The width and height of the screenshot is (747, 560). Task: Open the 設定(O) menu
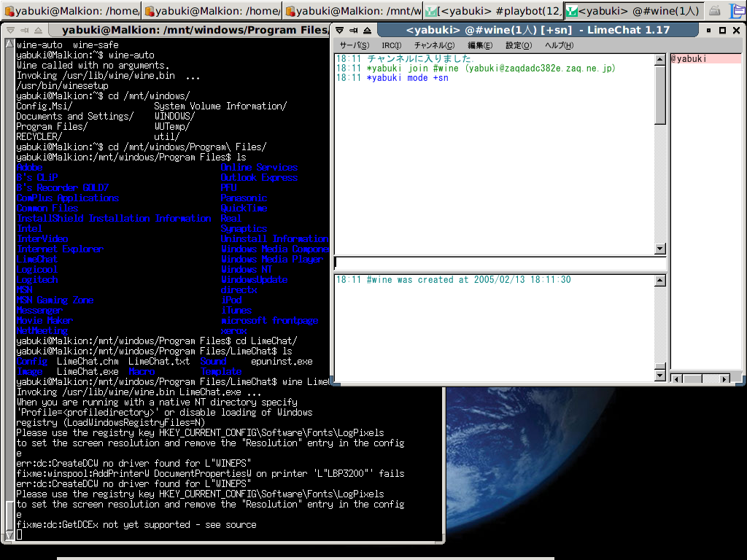coord(519,45)
